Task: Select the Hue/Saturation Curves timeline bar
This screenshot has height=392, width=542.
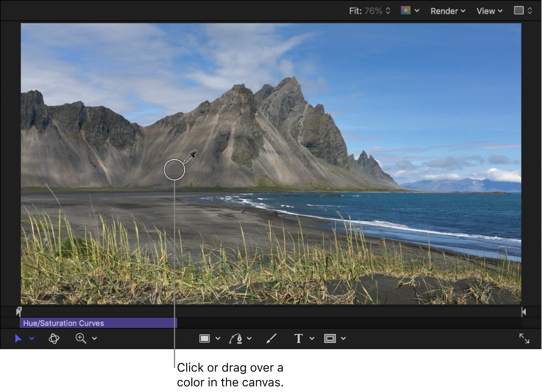Action: tap(98, 323)
